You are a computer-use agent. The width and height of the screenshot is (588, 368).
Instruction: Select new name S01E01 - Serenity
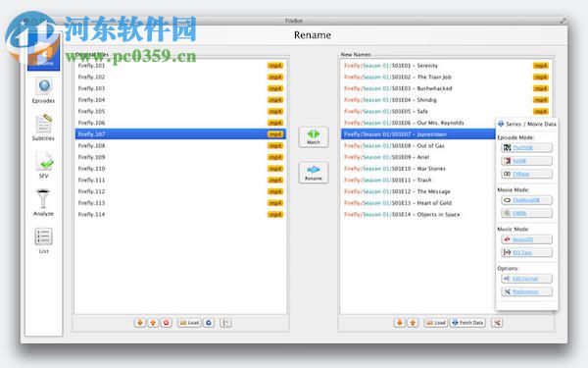tap(446, 66)
